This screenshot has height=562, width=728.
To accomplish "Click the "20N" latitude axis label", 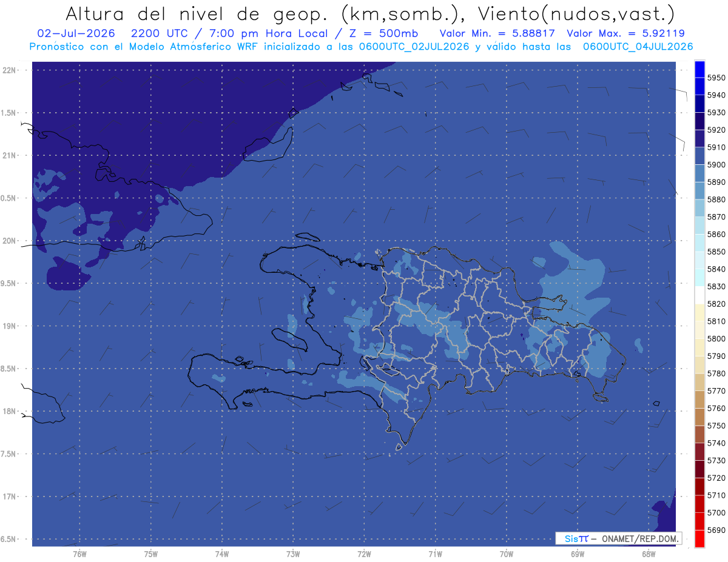I will [8, 241].
